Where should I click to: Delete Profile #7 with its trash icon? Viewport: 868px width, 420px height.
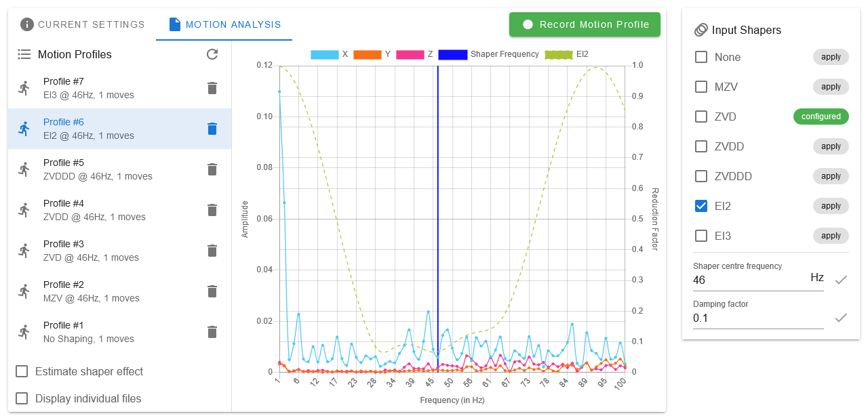(212, 88)
